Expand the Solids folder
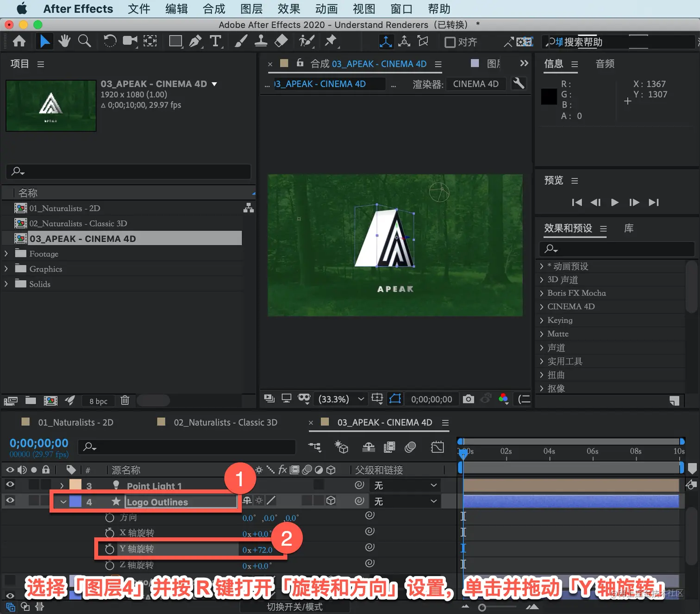Image resolution: width=700 pixels, height=614 pixels. pos(6,284)
